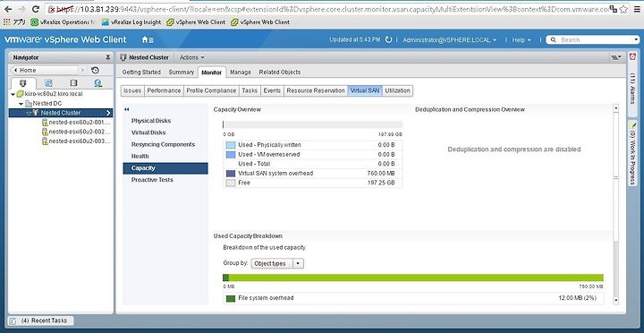Expand Recent Tasks panel
Screen dimensions: 644x333
41,320
